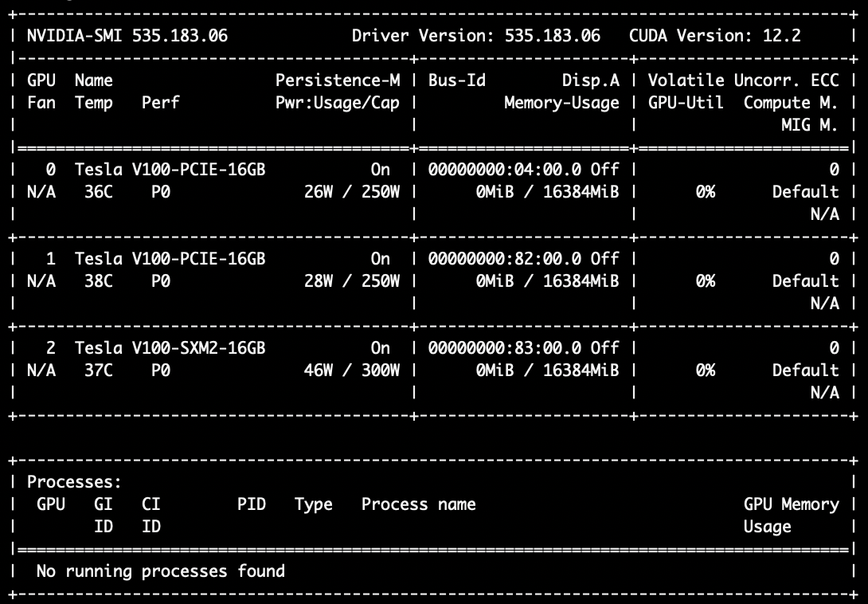Click the Persistence-M column header
This screenshot has width=868, height=604.
point(338,80)
